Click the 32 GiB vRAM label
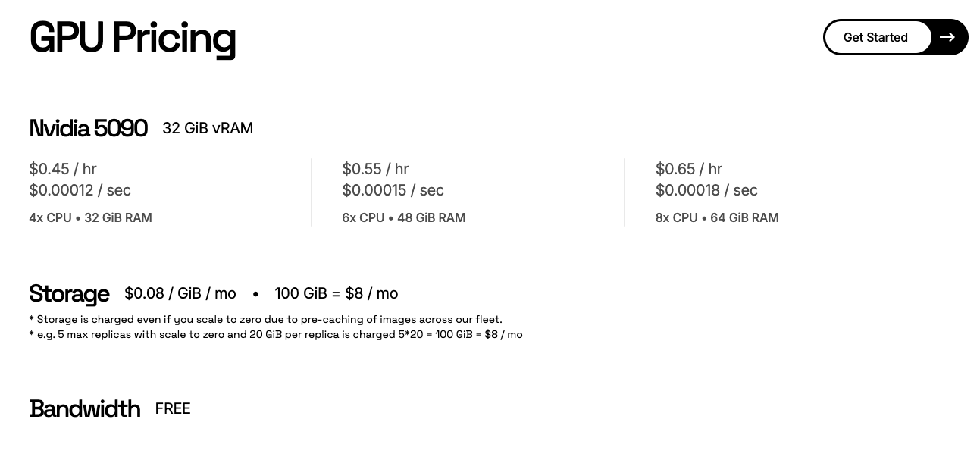980x463 pixels. click(208, 128)
